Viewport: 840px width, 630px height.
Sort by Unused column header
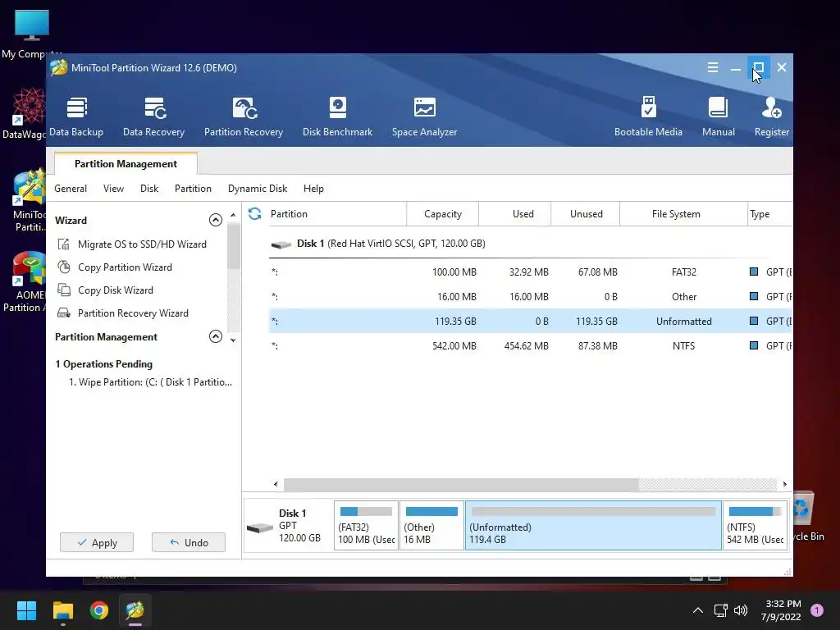(x=586, y=214)
